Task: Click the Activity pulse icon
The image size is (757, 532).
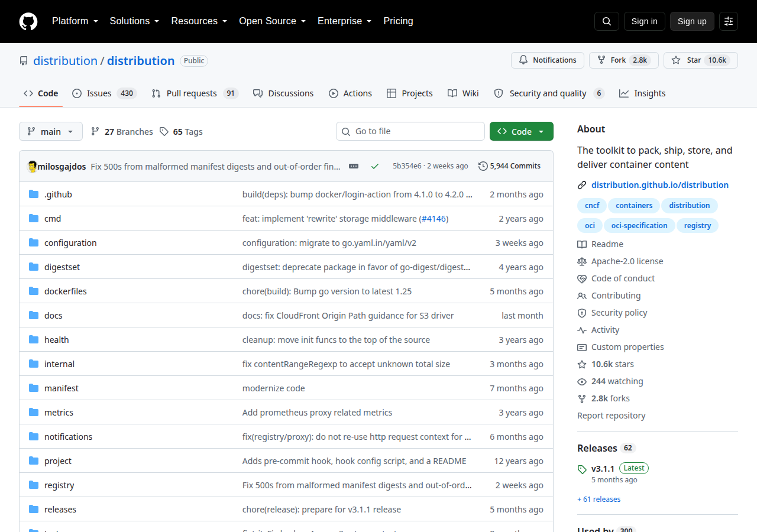Action: (582, 330)
